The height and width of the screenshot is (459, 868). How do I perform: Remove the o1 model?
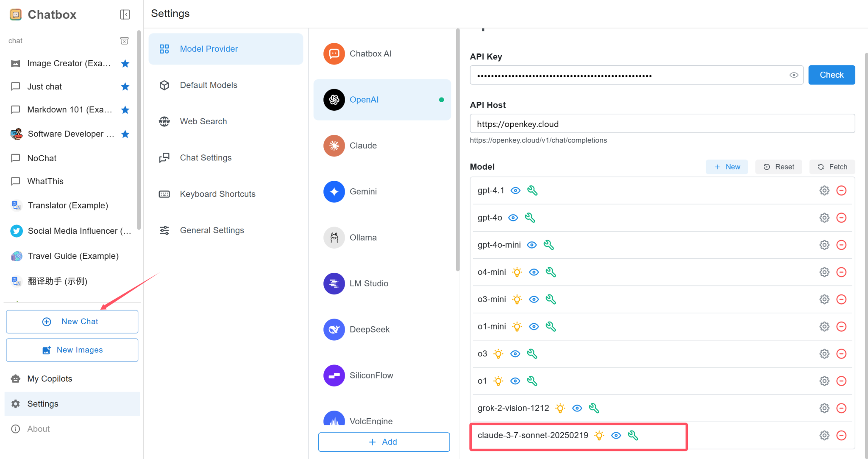(x=841, y=381)
